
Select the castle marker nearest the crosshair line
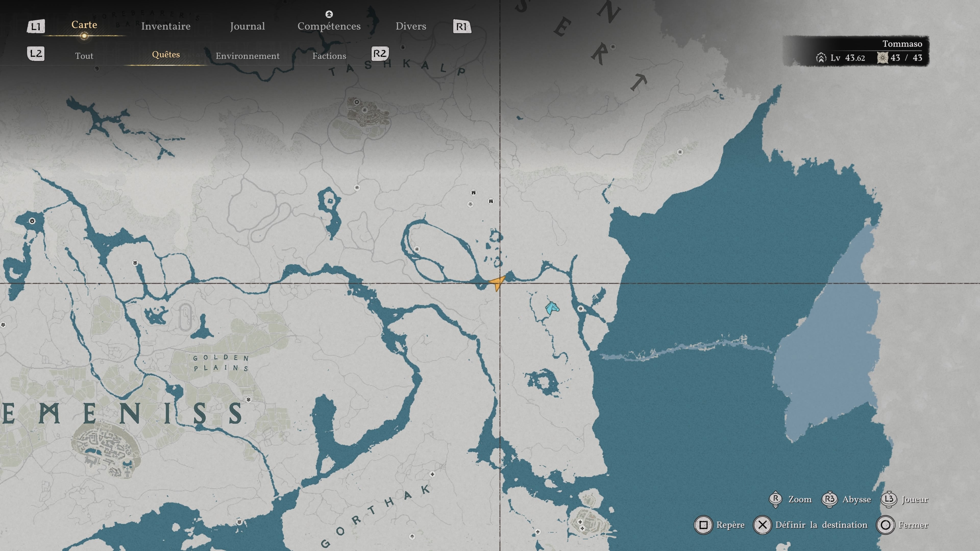(x=491, y=202)
